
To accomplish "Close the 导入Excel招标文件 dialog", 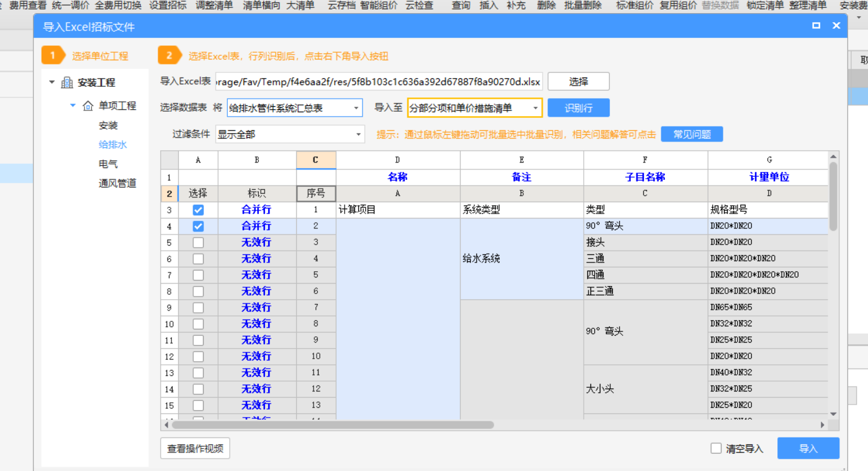I will click(836, 25).
